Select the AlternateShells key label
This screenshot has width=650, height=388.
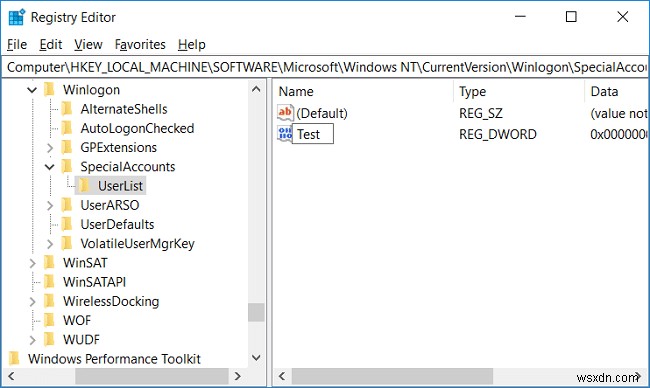(124, 109)
